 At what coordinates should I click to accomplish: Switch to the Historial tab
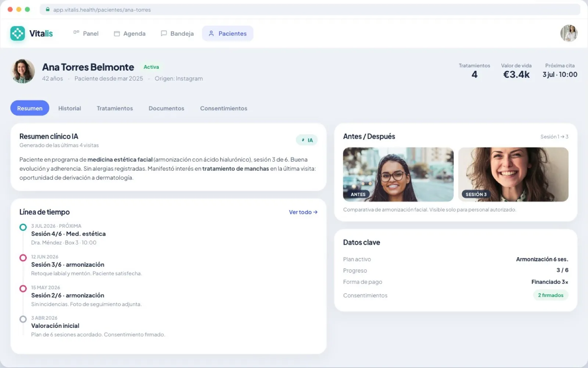pyautogui.click(x=69, y=108)
